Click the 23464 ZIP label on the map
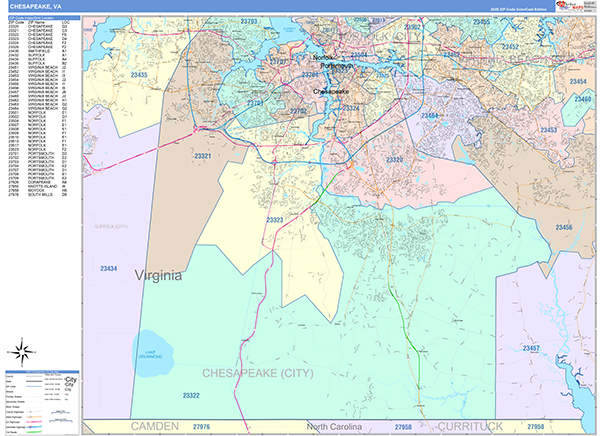Screen dimensions: 600x436 430,115
